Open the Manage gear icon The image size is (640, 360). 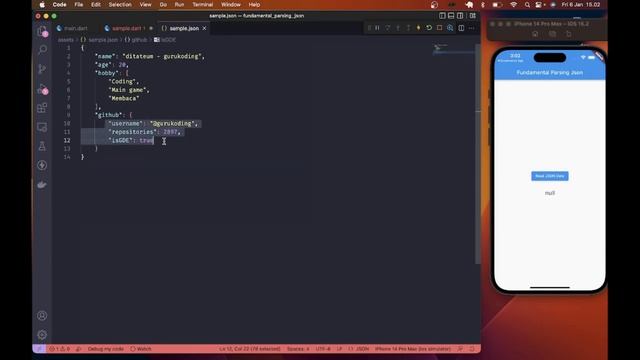[42, 335]
